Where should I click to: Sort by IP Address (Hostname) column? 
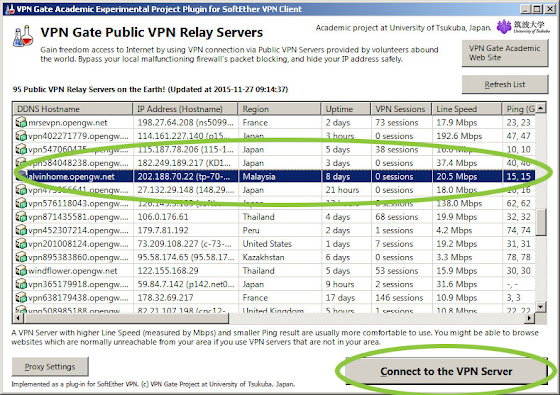click(185, 109)
